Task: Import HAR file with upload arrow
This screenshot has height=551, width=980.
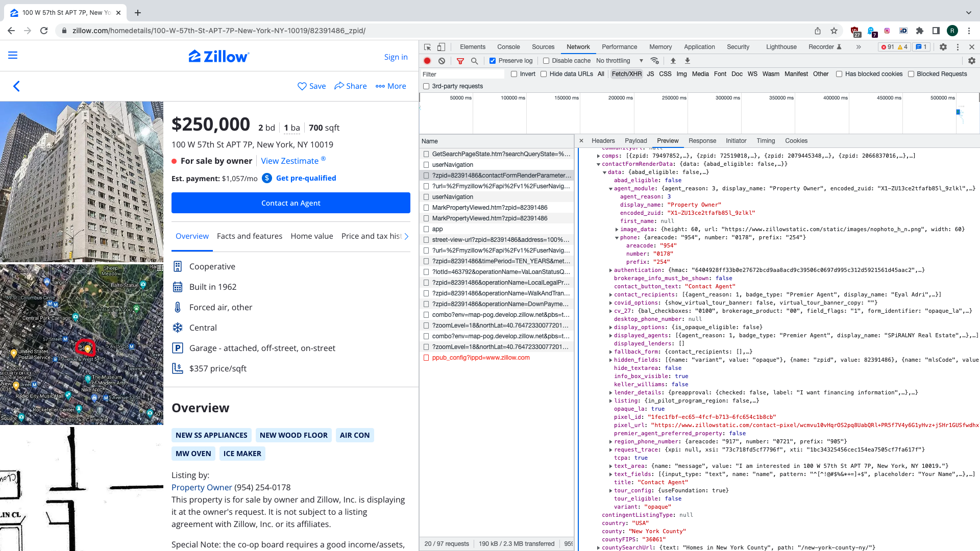Action: coord(673,61)
